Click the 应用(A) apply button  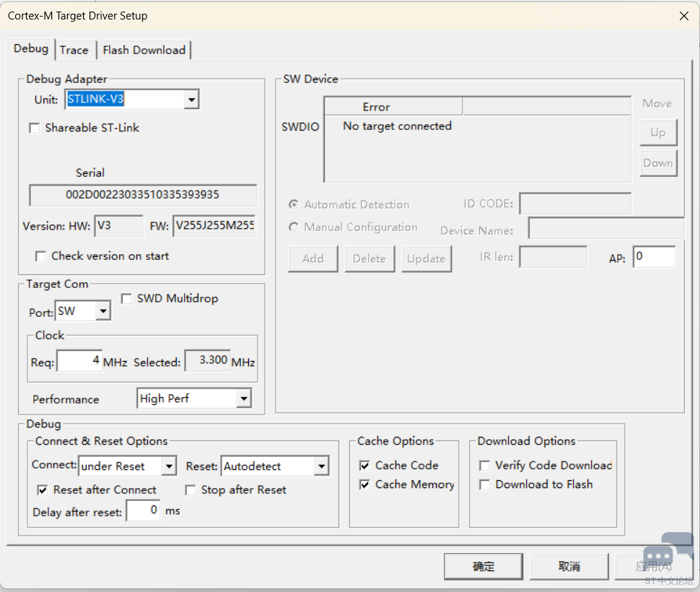[x=654, y=567]
